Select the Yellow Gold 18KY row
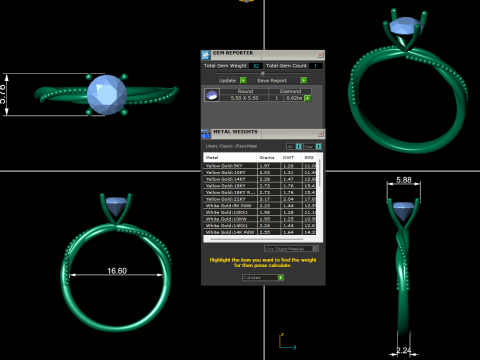 click(x=260, y=186)
